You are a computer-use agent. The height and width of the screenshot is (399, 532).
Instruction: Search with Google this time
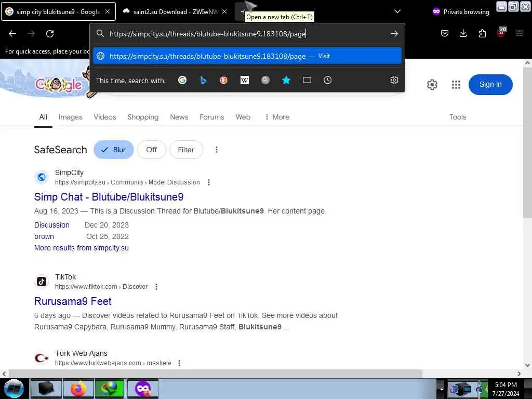point(182,80)
